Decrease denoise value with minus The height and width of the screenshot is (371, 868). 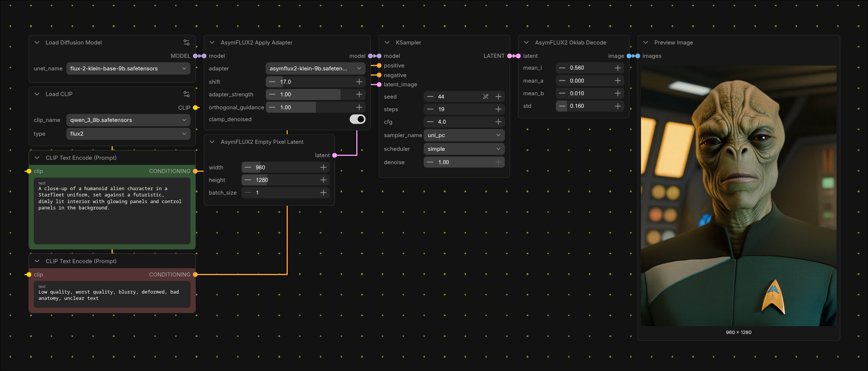(x=430, y=162)
